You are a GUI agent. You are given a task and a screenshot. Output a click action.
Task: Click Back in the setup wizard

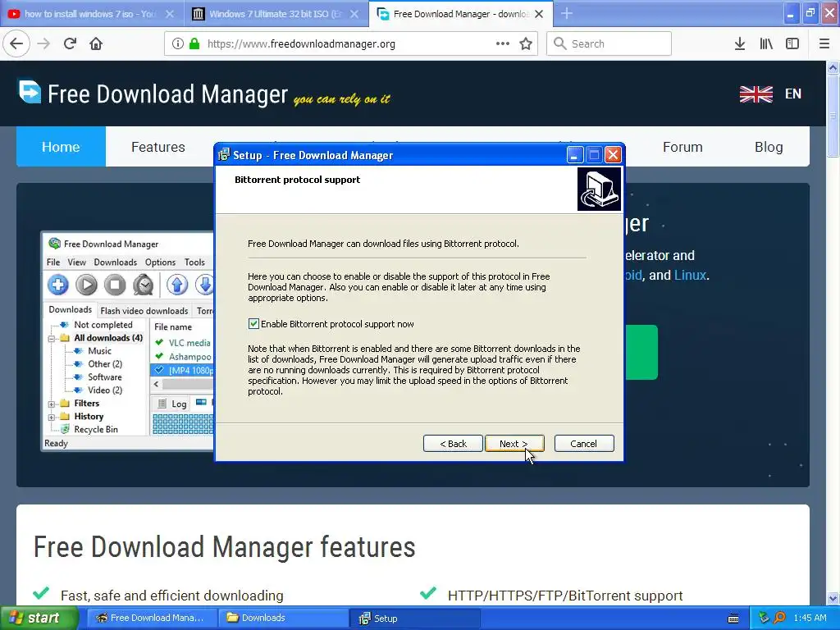[x=453, y=444]
